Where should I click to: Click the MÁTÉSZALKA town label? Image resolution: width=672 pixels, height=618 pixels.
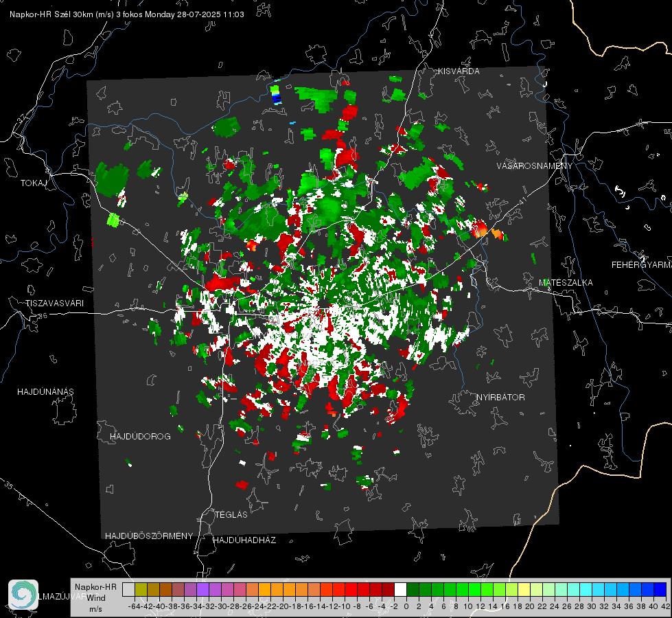coord(566,282)
